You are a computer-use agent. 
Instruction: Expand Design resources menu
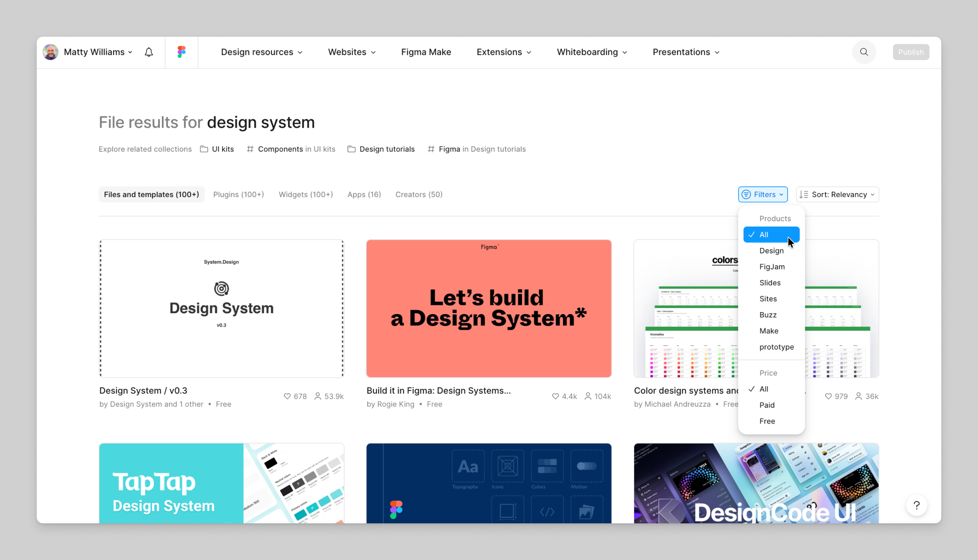pyautogui.click(x=262, y=52)
